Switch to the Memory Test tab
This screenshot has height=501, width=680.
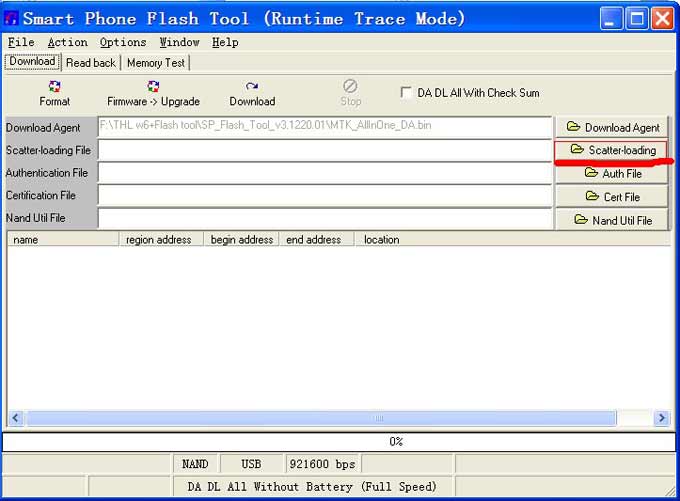click(156, 63)
